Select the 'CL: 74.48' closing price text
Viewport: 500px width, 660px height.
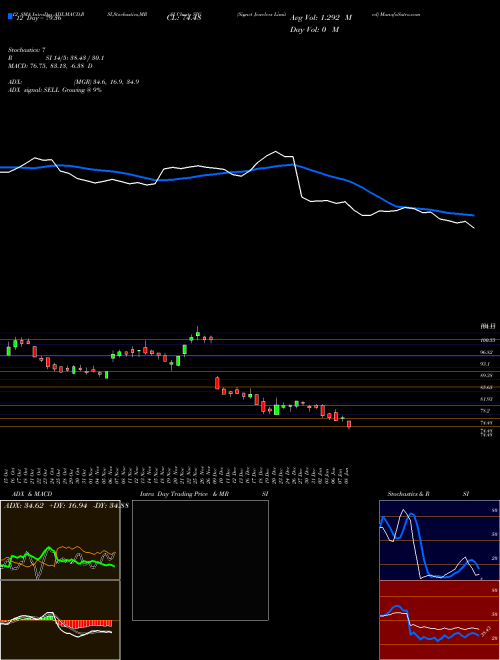pyautogui.click(x=184, y=18)
